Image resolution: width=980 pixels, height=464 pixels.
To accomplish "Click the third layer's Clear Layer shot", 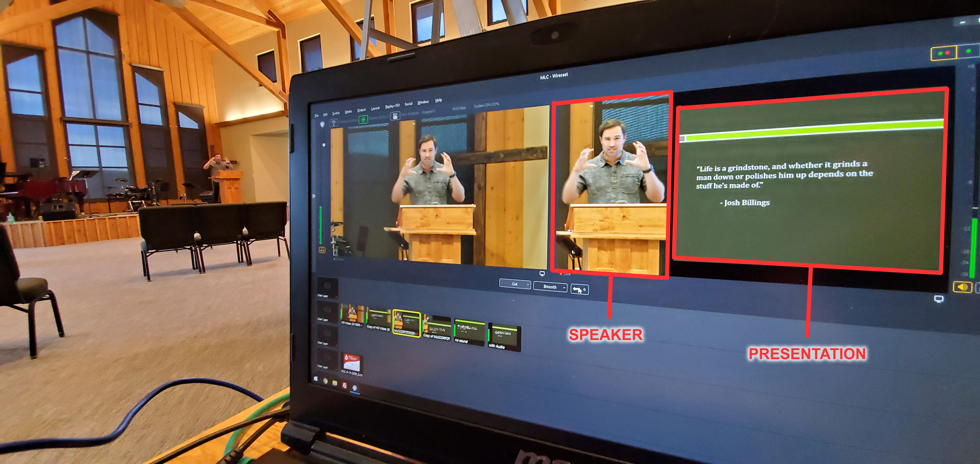I will coord(327,336).
